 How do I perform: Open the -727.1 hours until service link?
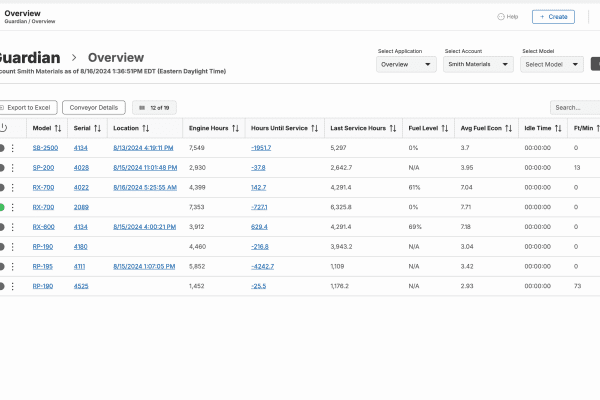tap(259, 207)
